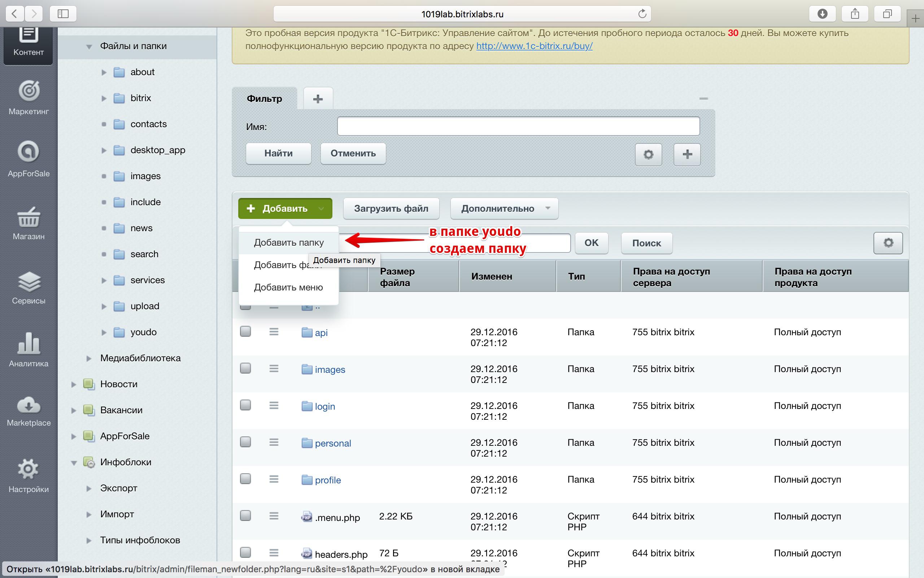The width and height of the screenshot is (924, 578).
Task: Open the 1c-bitrix.ru/buy link
Action: pyautogui.click(x=534, y=46)
